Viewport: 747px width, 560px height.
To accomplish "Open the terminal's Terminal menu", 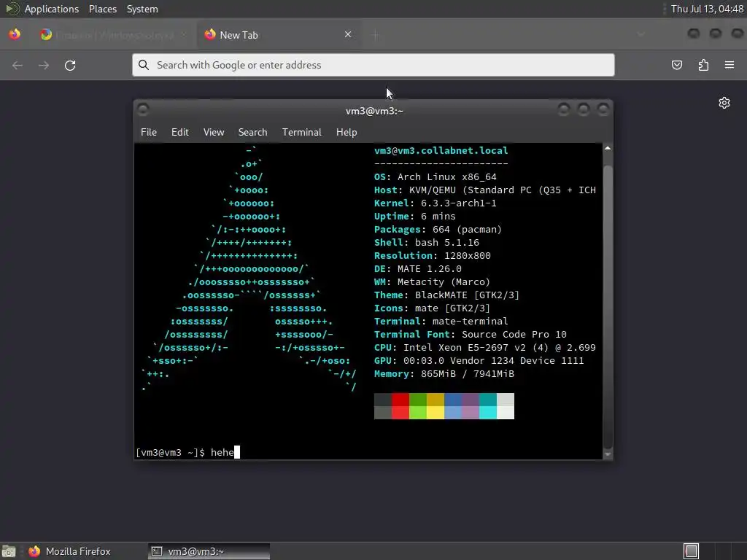I will click(301, 132).
